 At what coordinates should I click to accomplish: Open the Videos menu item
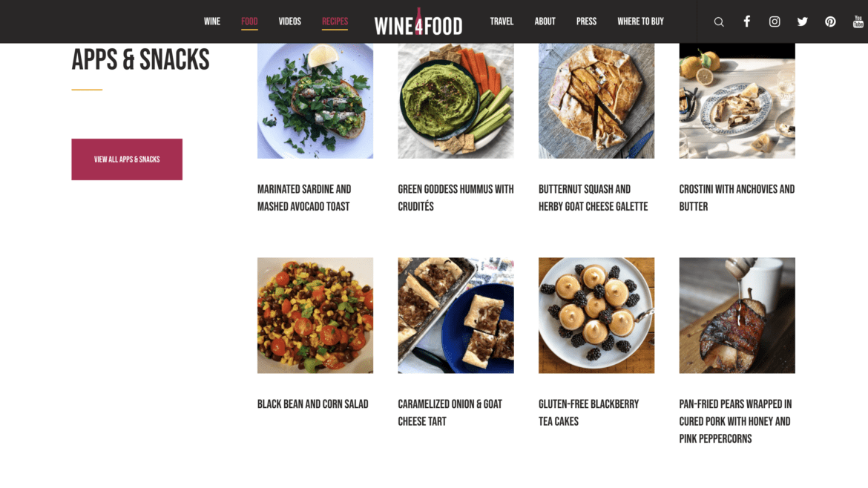click(x=289, y=22)
